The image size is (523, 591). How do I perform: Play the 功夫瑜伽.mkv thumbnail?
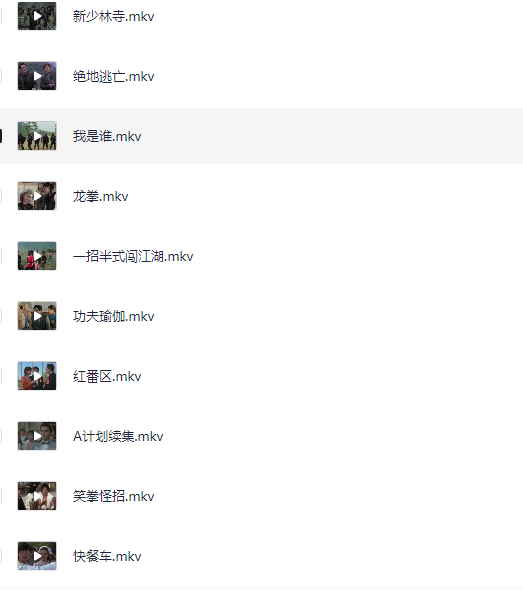point(37,316)
